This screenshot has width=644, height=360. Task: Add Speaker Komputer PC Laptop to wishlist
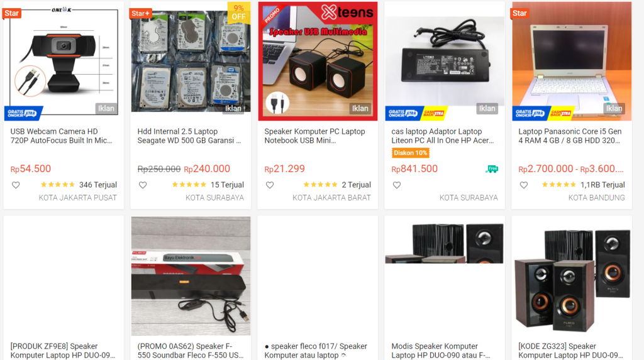click(x=269, y=185)
